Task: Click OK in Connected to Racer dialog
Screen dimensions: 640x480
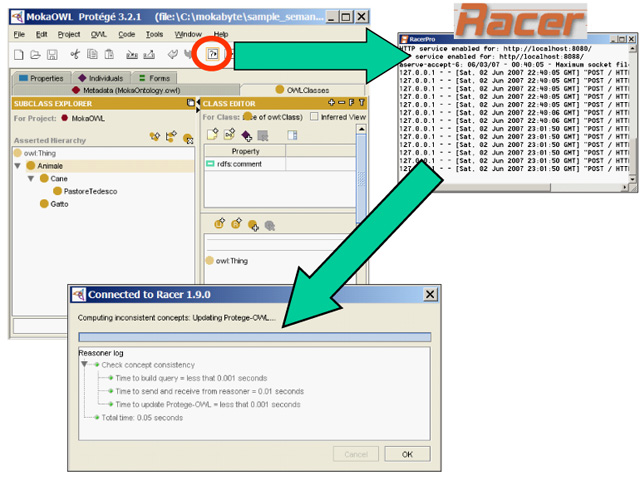Action: [x=407, y=454]
